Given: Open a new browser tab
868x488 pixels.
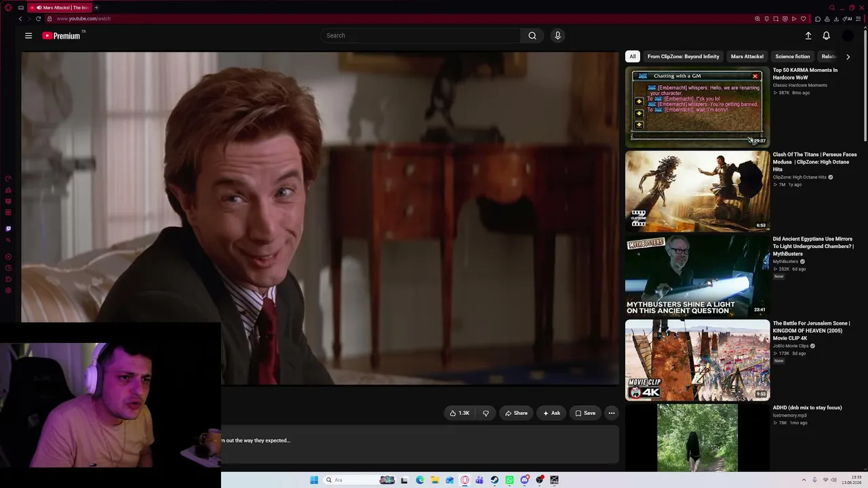Looking at the screenshot, I should pyautogui.click(x=96, y=7).
